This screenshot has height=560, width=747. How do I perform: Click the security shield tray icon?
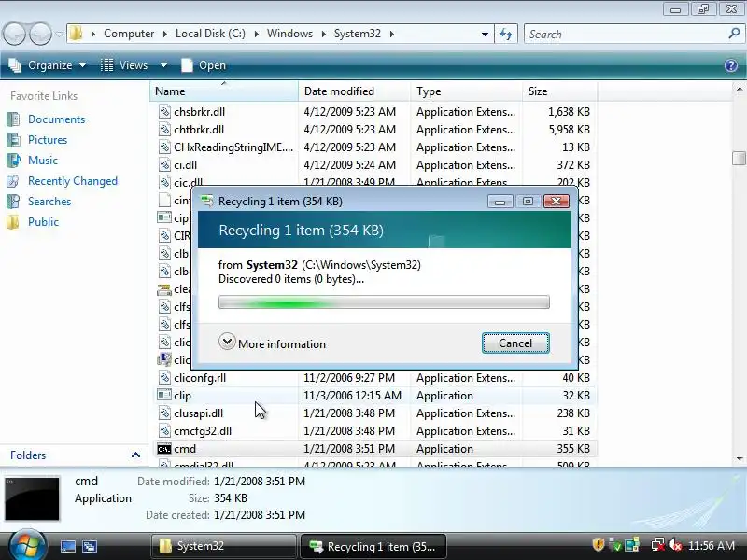[x=598, y=545]
